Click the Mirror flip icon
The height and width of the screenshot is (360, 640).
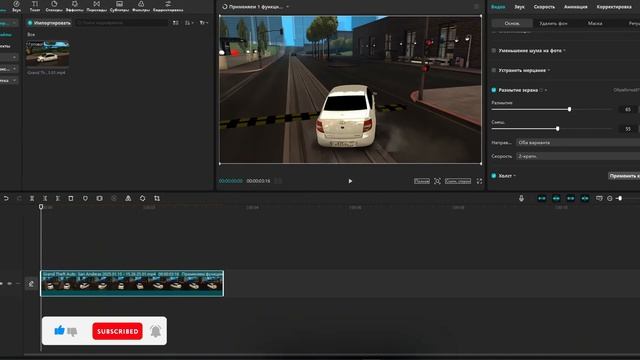[128, 198]
